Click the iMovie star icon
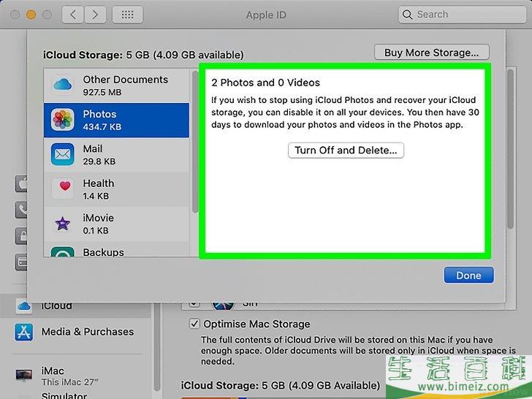 63,224
